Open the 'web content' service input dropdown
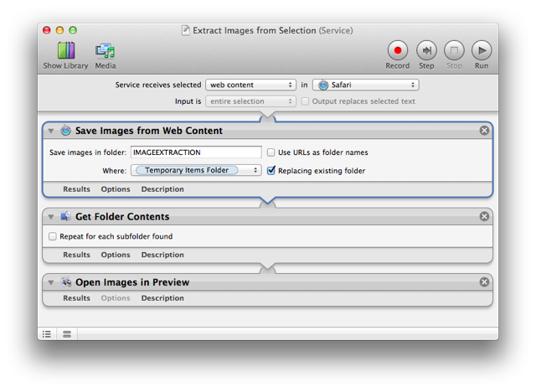The width and height of the screenshot is (536, 392). click(250, 85)
